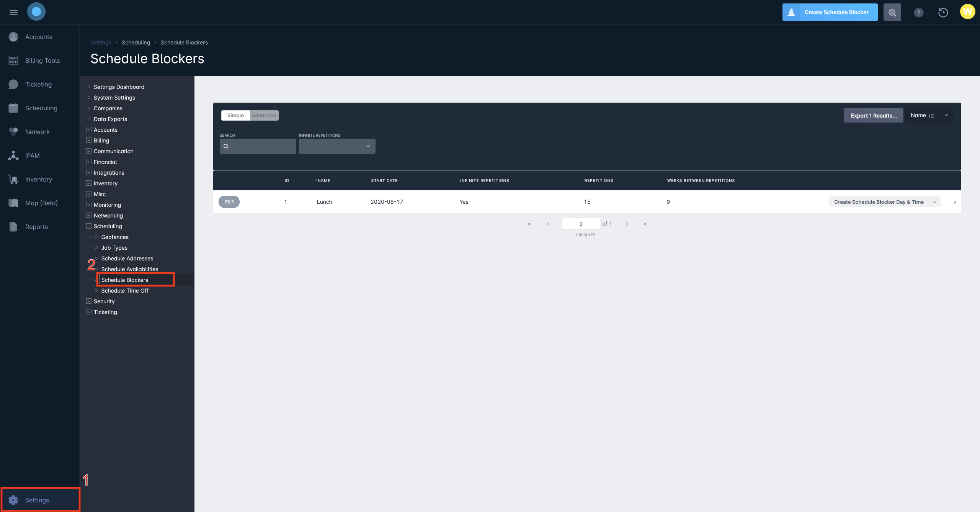The image size is (980, 512).
Task: Expand the Communication tree node
Action: [x=89, y=151]
